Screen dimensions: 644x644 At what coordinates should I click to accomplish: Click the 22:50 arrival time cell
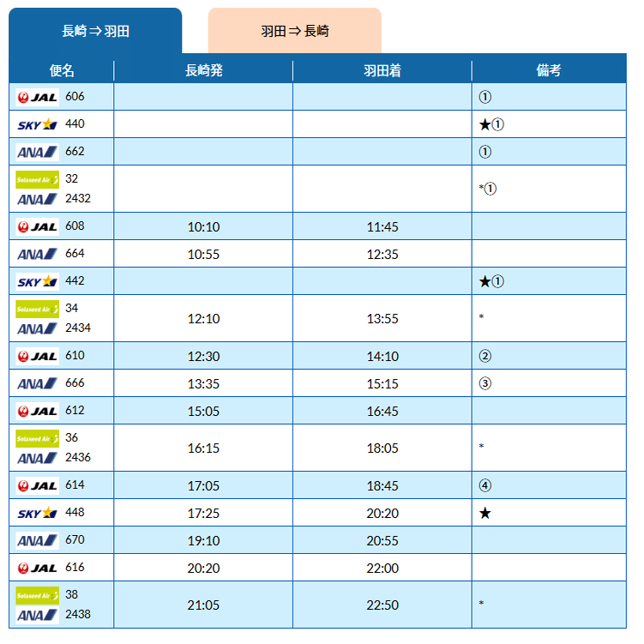point(382,605)
